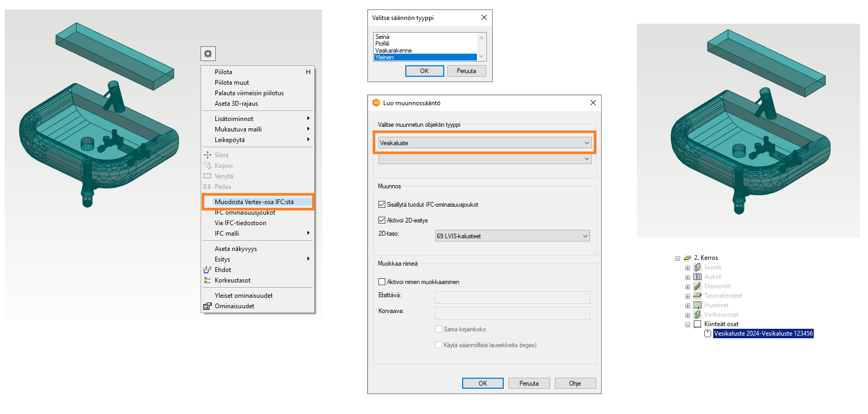Click the Etsittävä text input field
The width and height of the screenshot is (868, 414).
pyautogui.click(x=512, y=297)
